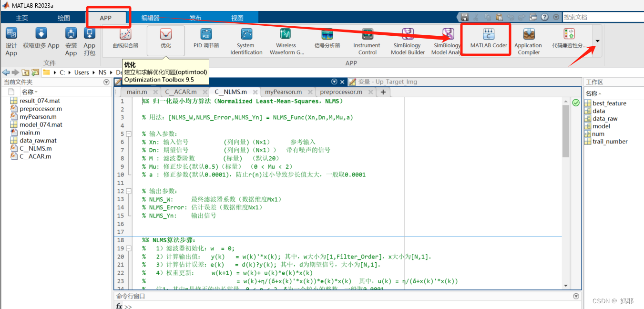Click the Users segment in address path
This screenshot has width=644, height=309.
(82, 72)
